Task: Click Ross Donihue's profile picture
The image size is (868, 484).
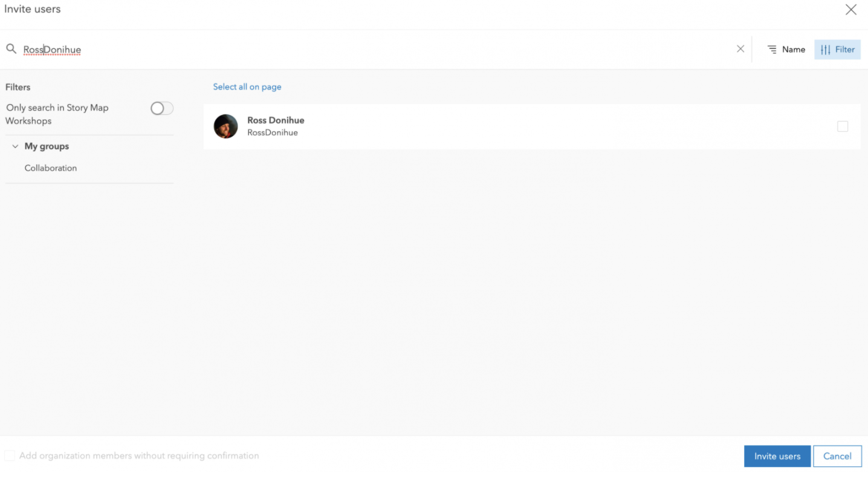Action: (x=225, y=126)
